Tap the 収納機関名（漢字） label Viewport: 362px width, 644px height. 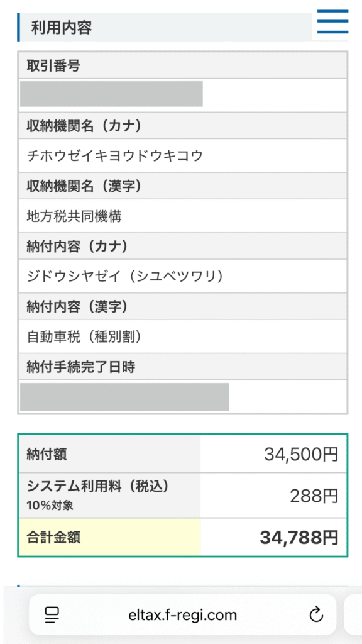click(84, 186)
